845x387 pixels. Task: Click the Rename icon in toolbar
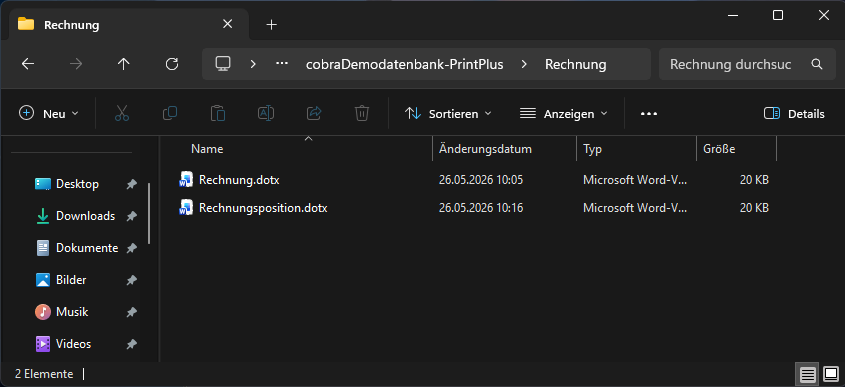click(266, 113)
